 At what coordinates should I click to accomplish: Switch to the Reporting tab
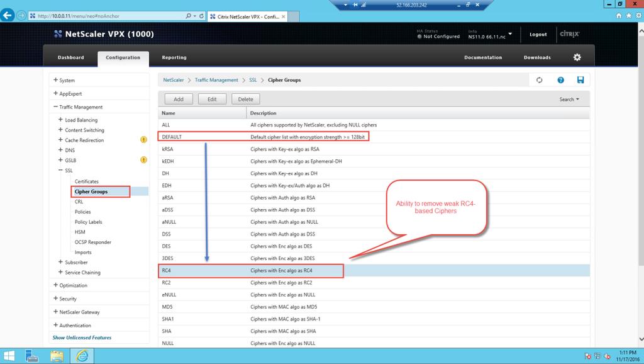174,57
